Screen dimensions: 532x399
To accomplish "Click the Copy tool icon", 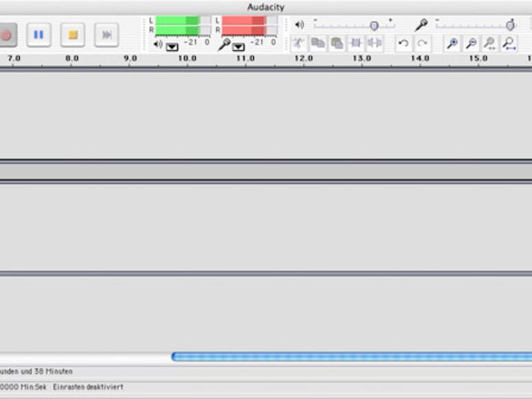I will [318, 43].
